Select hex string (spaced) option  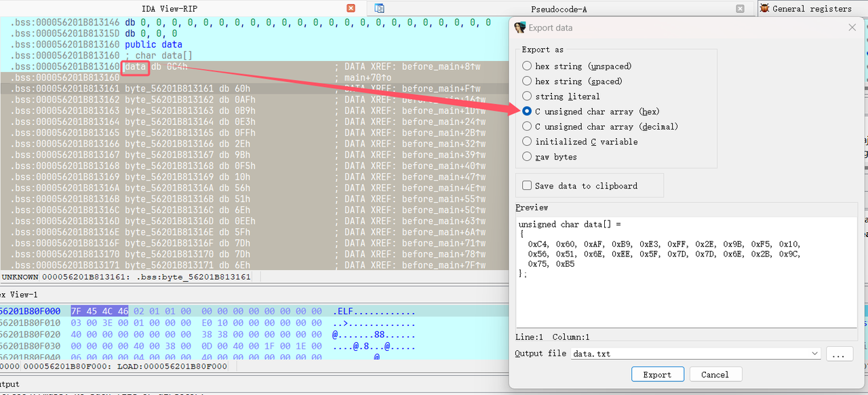(527, 81)
